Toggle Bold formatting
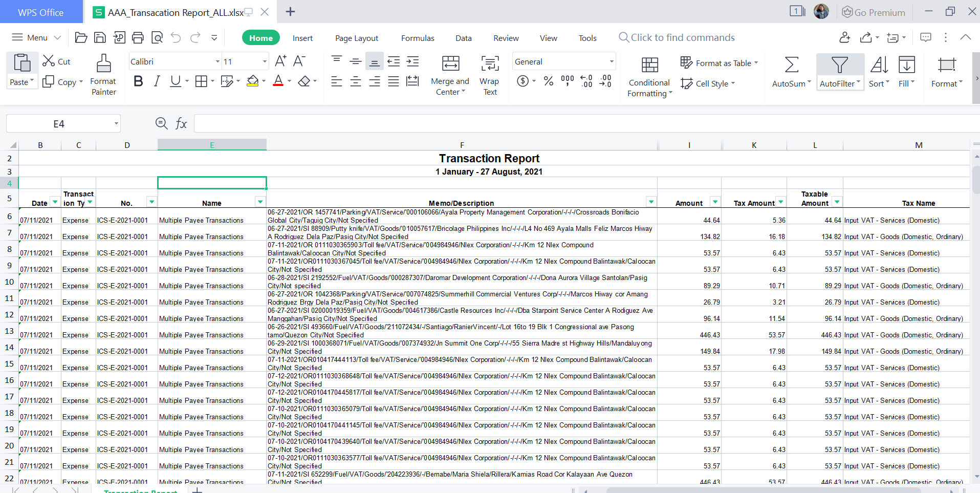Viewport: 980px width, 493px height. [138, 81]
